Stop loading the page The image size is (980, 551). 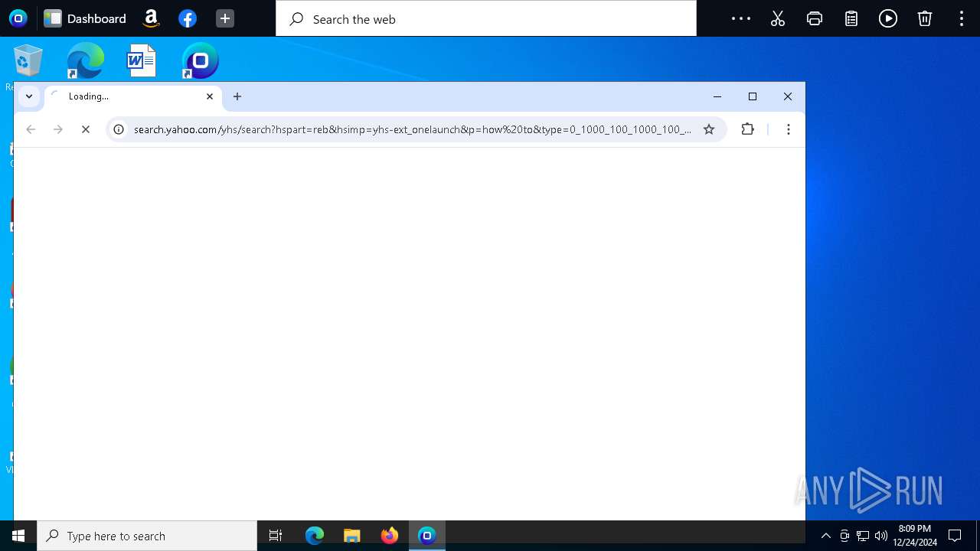click(86, 129)
